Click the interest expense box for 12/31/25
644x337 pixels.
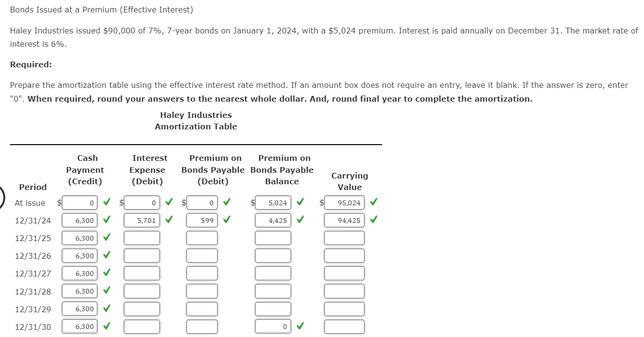[142, 238]
